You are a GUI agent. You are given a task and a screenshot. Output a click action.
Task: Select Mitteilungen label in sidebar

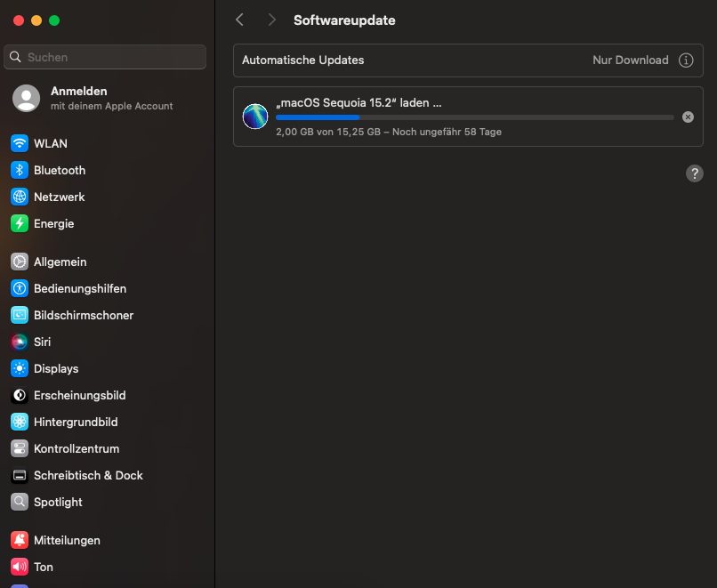(x=67, y=541)
